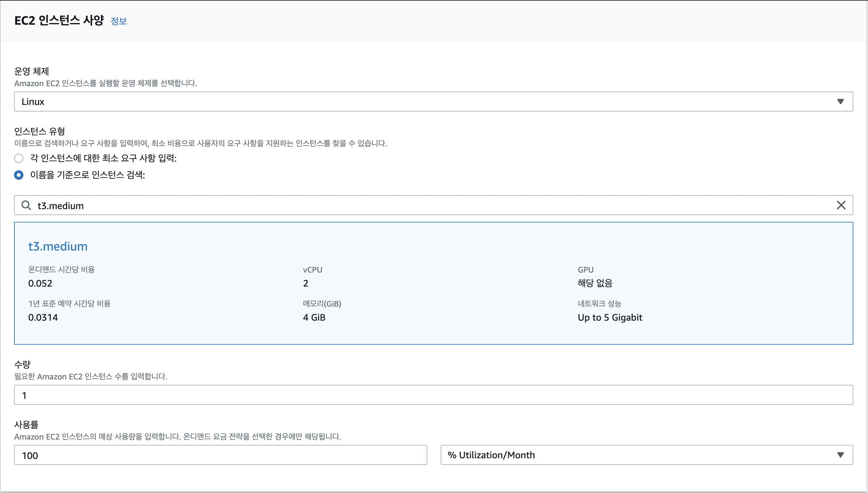Open the 정보 info link
The image size is (868, 493).
119,21
